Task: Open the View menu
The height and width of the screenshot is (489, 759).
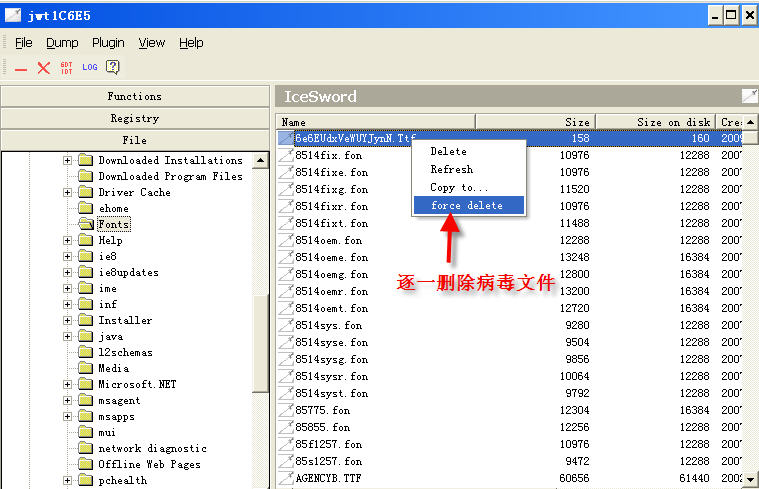Action: (x=152, y=43)
